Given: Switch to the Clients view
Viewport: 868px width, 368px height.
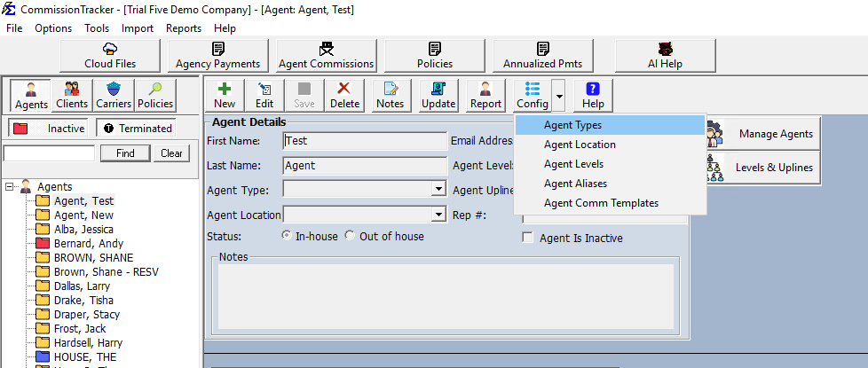Looking at the screenshot, I should (72, 95).
